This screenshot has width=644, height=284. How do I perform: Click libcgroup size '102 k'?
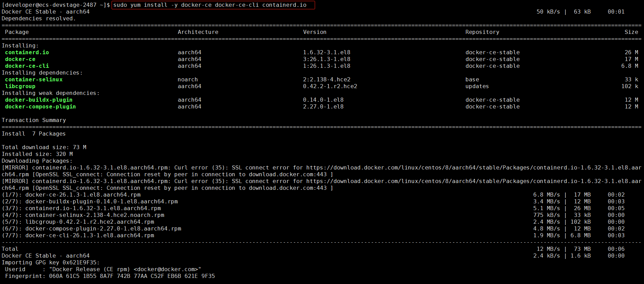(630, 86)
